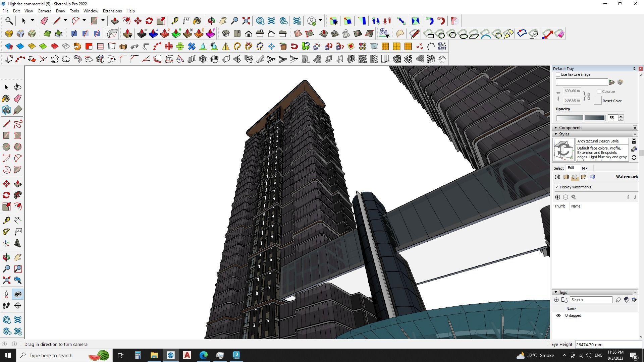Open the Draw menu
The height and width of the screenshot is (362, 644).
pos(60,11)
